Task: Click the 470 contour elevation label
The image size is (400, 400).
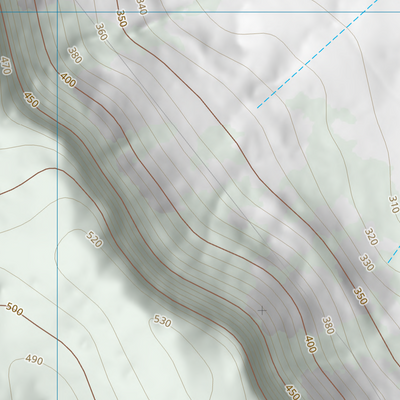Action: click(6, 65)
